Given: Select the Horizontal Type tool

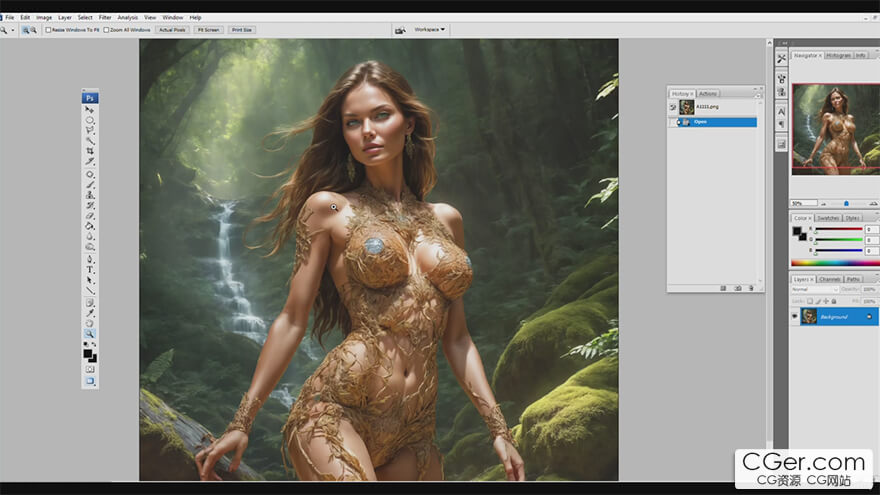Looking at the screenshot, I should point(90,270).
